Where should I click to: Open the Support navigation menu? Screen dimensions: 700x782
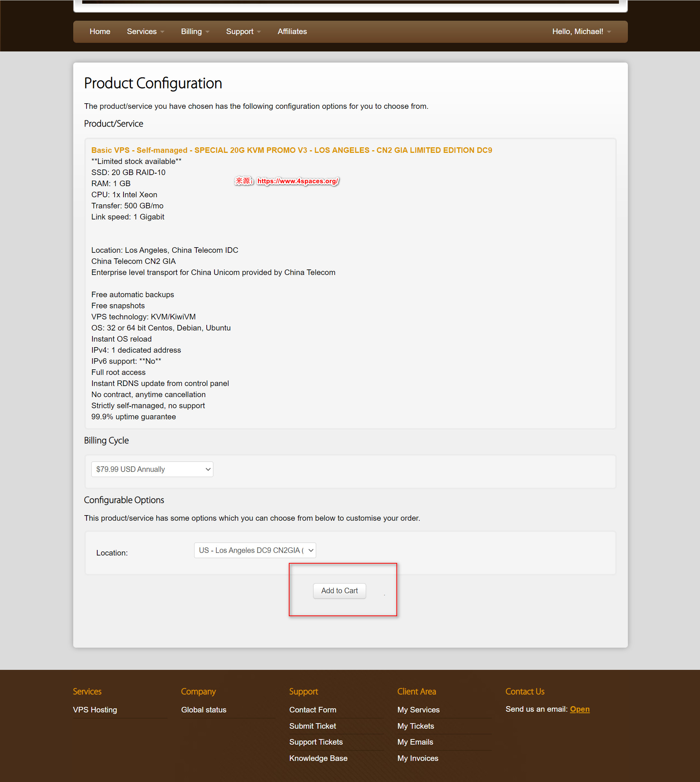pos(243,31)
